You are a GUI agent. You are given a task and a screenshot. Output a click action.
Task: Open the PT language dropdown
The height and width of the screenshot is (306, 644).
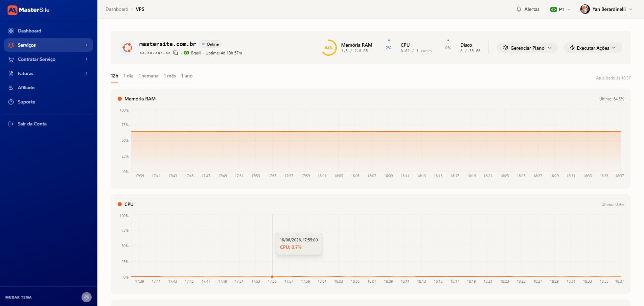tap(560, 9)
